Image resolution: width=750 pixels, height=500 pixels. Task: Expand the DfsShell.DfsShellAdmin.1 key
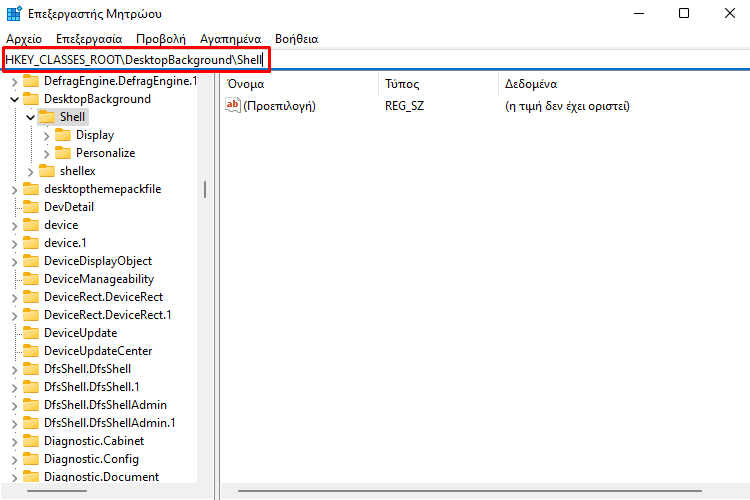pyautogui.click(x=14, y=424)
